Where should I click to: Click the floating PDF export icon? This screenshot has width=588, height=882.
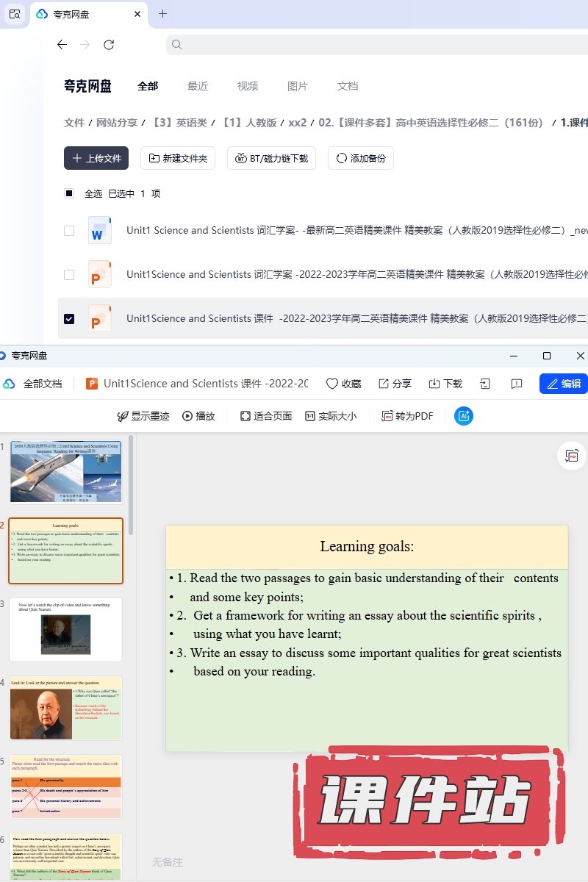tap(572, 456)
